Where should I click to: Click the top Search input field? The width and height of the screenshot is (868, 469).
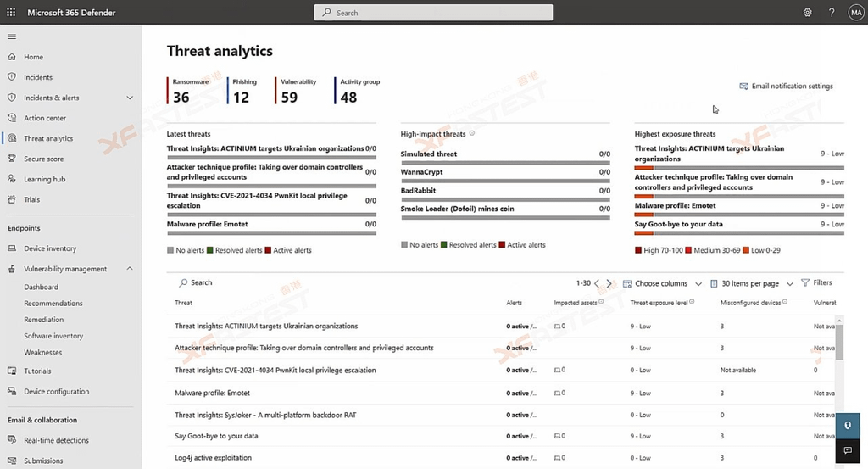tap(433, 12)
